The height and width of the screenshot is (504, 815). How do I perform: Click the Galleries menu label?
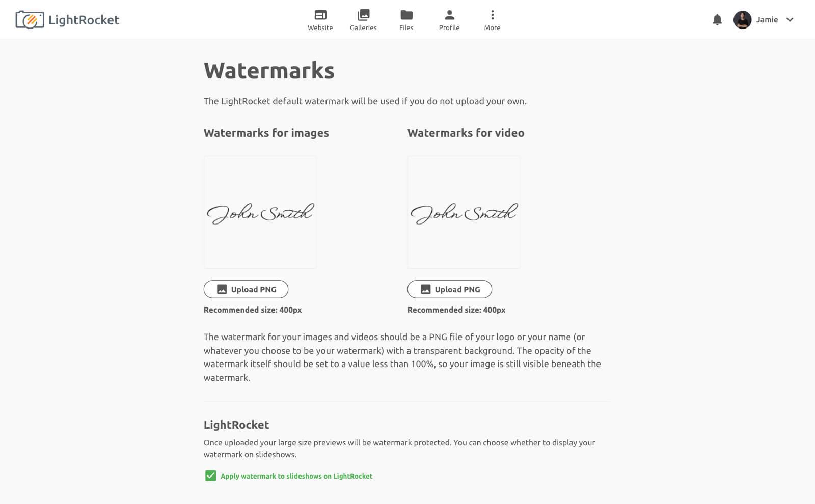[x=363, y=28]
